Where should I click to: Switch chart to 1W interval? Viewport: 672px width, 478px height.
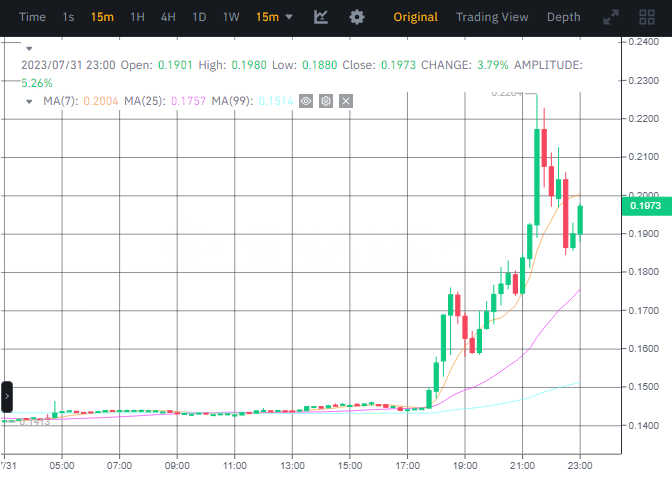(x=231, y=17)
